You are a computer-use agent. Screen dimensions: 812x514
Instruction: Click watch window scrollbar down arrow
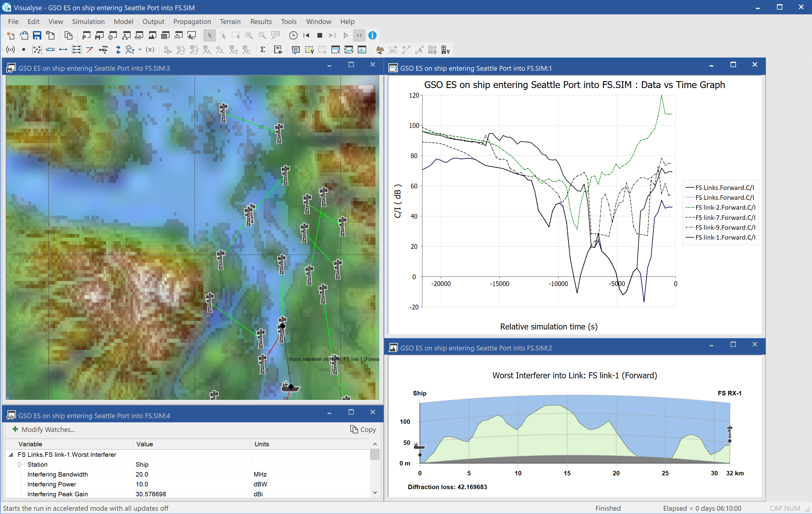point(375,493)
